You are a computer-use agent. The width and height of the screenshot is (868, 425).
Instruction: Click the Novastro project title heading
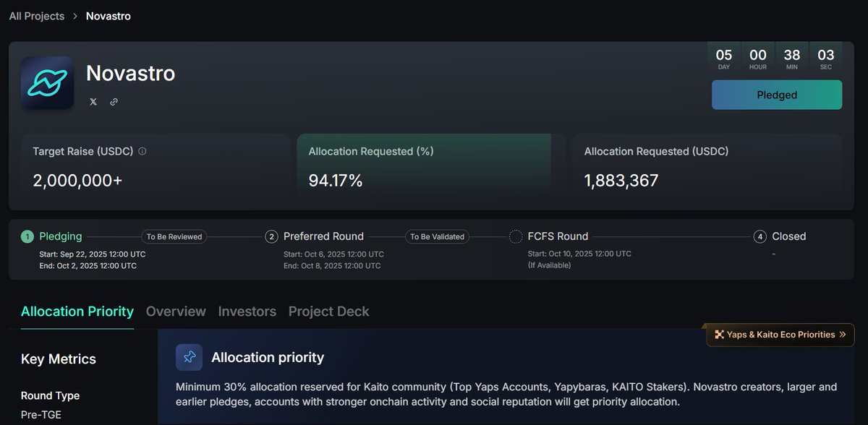[x=130, y=73]
